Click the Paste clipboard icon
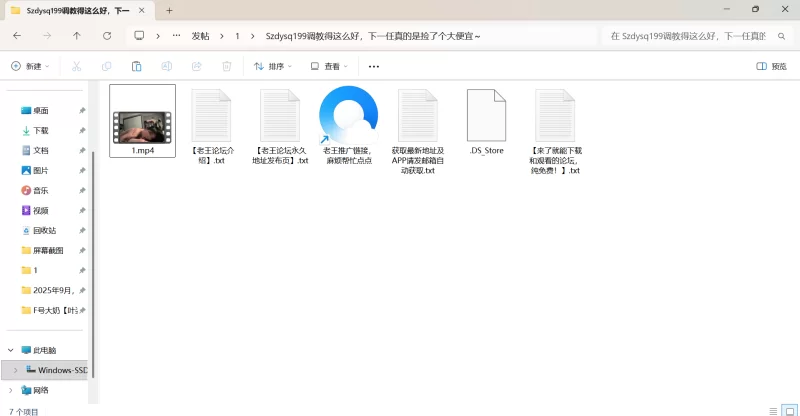800x416 pixels. (x=136, y=66)
